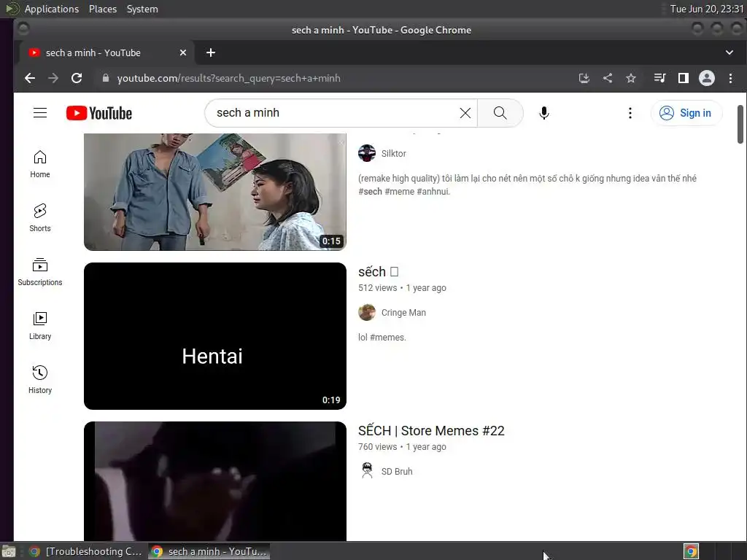The height and width of the screenshot is (560, 747).
Task: Open a new tab with plus button
Action: tap(211, 52)
